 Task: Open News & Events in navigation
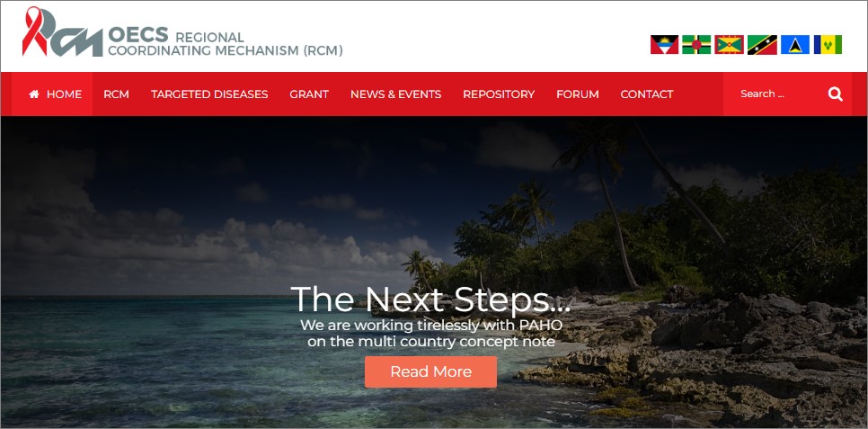395,94
